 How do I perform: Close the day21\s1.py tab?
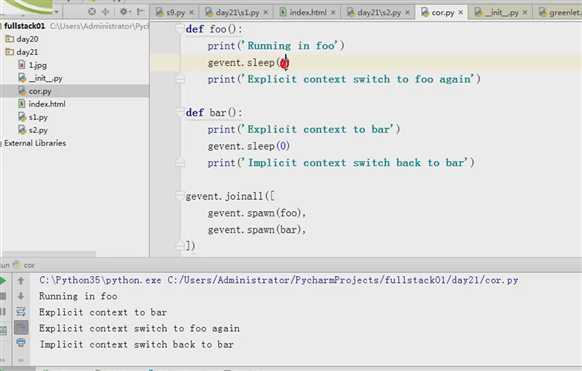click(266, 13)
